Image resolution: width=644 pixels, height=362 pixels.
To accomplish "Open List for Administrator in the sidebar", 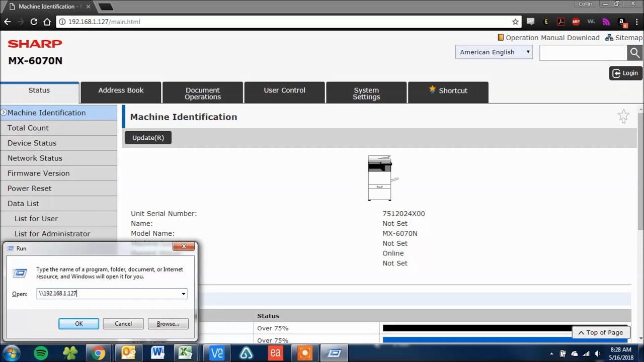I will [58, 233].
